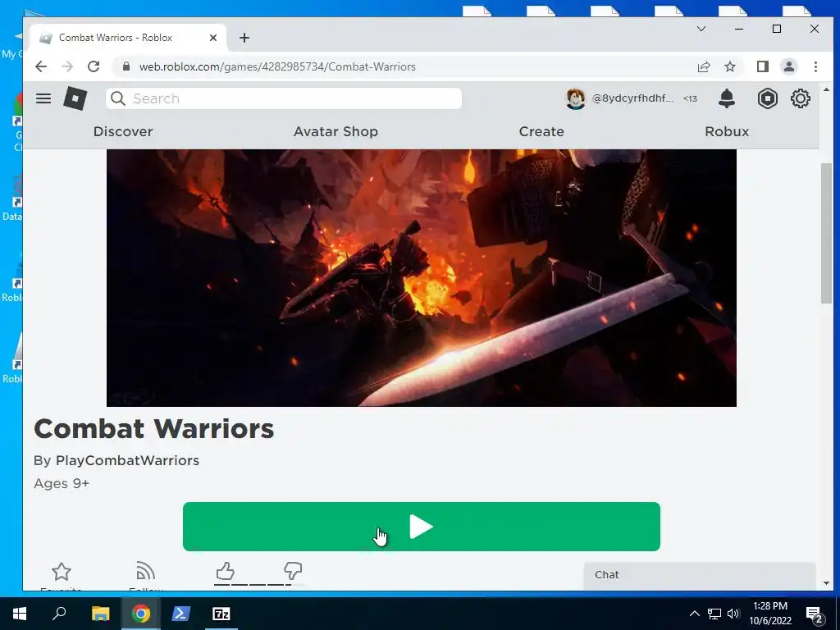Image resolution: width=840 pixels, height=630 pixels.
Task: Open the Windows notification center
Action: click(815, 614)
